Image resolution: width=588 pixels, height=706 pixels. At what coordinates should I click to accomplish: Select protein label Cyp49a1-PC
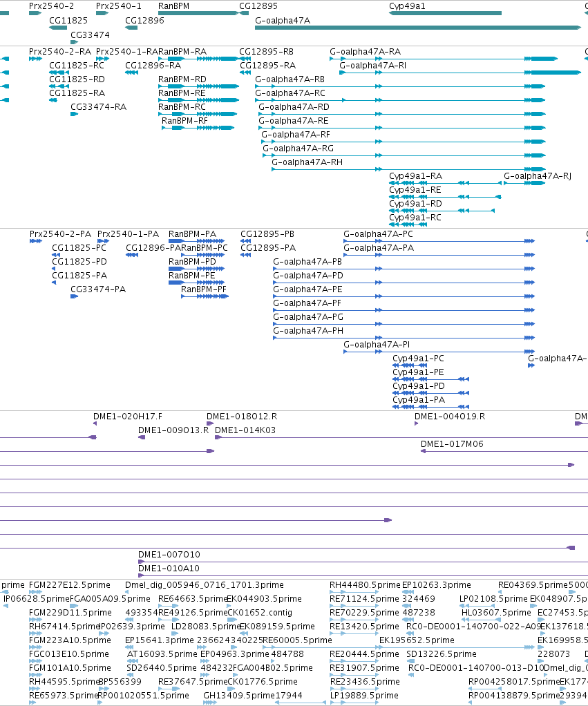coord(418,359)
